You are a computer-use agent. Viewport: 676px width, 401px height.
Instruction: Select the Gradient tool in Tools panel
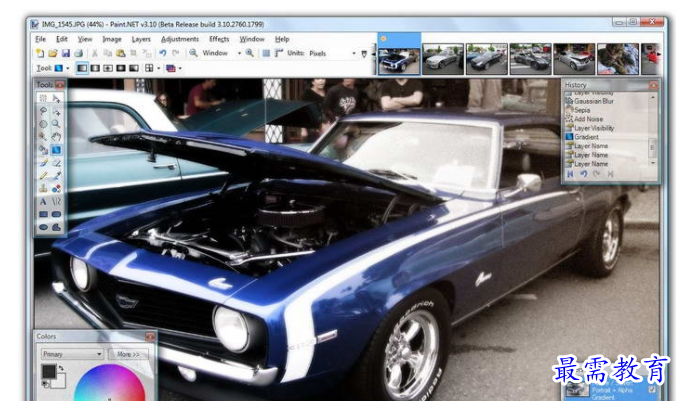point(56,150)
